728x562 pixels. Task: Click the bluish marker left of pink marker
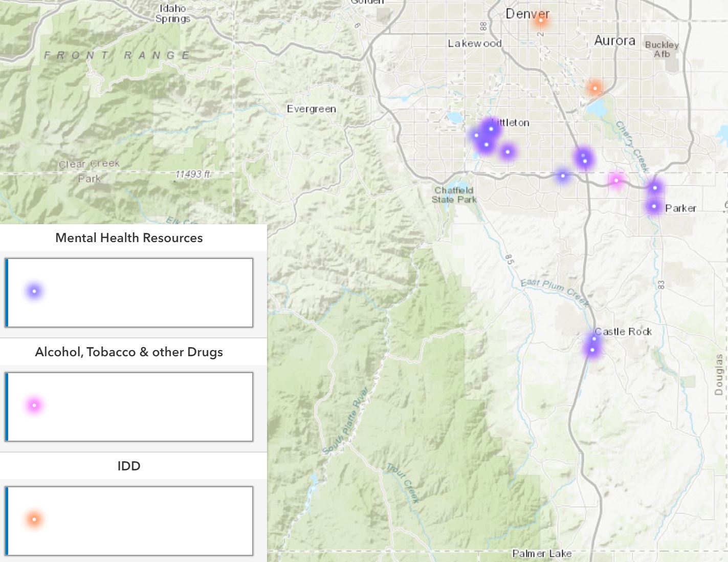[x=563, y=176]
